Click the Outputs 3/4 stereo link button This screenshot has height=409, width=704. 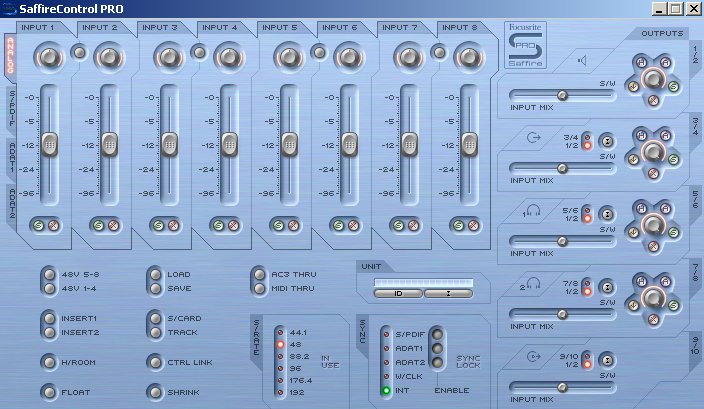click(607, 141)
